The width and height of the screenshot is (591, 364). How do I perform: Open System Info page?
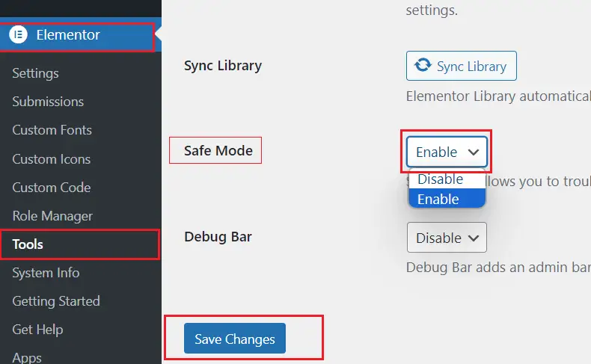pos(46,273)
